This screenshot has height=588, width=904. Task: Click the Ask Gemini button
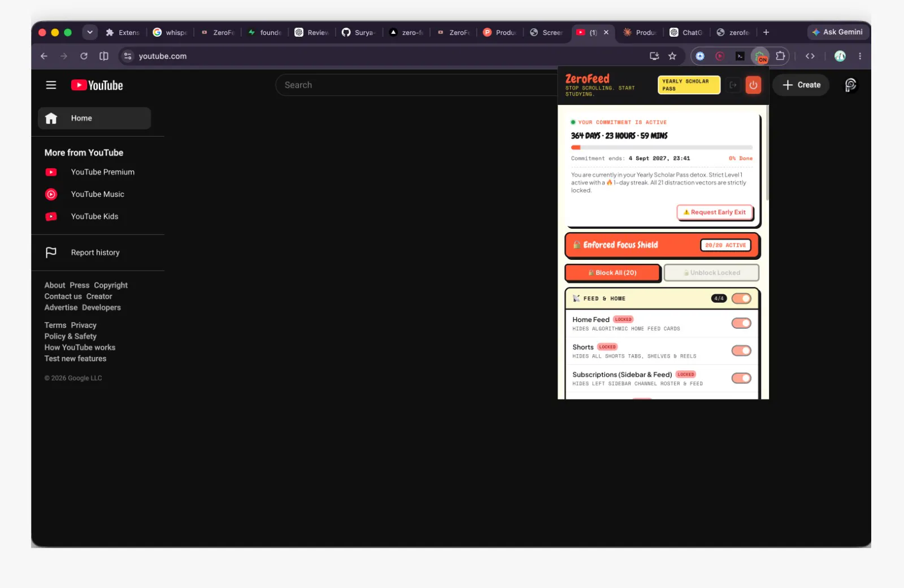coord(837,32)
